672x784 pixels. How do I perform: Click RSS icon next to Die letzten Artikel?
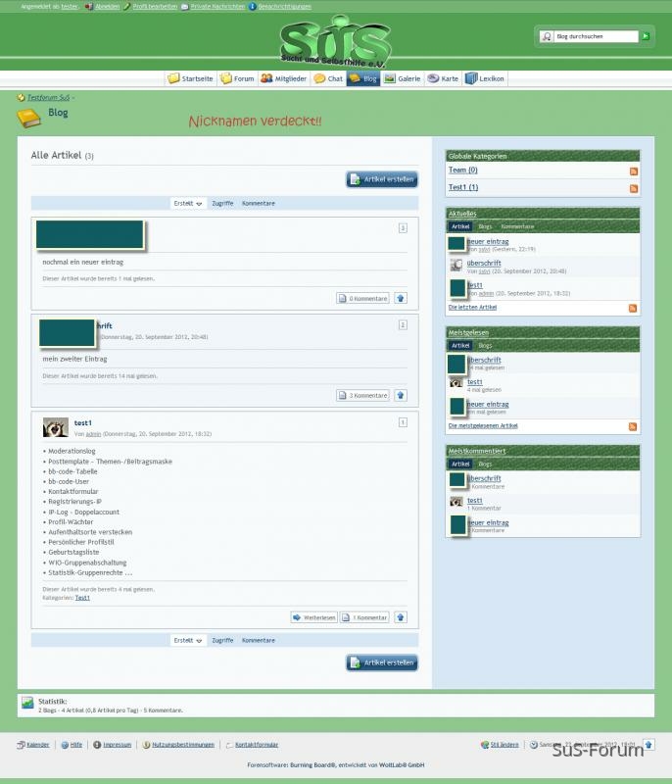click(x=633, y=308)
